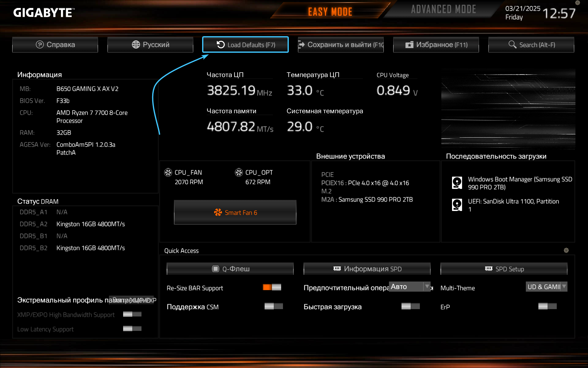Click PCIEX16 PCIe 4.0 x16 entry
Viewport: 588px width, 368px height.
[365, 183]
